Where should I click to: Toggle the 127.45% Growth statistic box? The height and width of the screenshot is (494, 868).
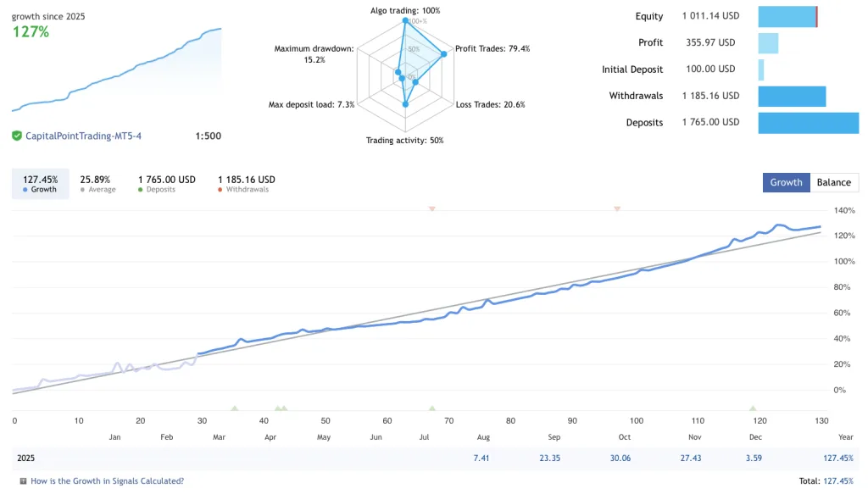click(x=39, y=182)
